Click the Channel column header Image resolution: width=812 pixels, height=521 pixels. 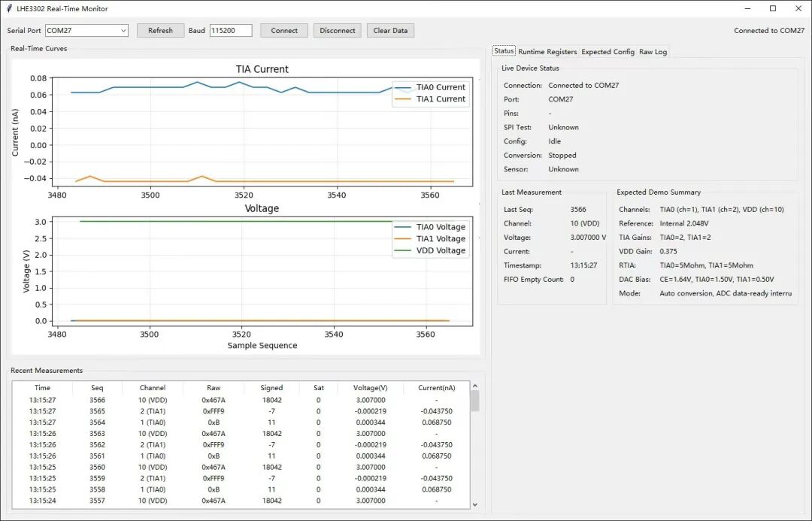click(x=152, y=387)
